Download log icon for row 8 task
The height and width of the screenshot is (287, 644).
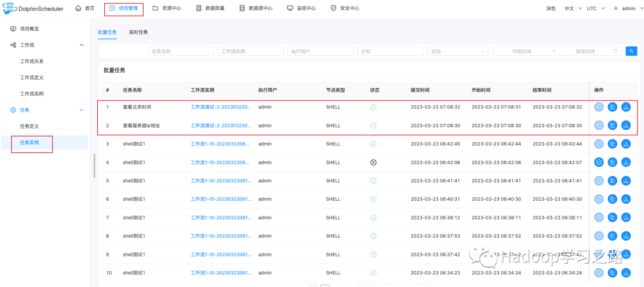click(x=626, y=236)
